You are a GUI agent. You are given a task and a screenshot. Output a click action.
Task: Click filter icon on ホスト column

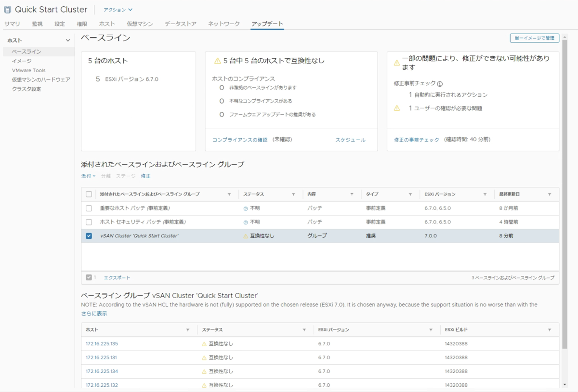click(188, 330)
